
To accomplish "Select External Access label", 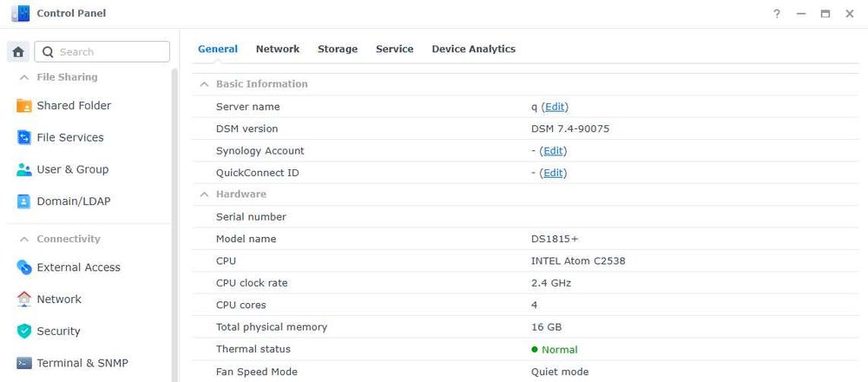I will 79,267.
